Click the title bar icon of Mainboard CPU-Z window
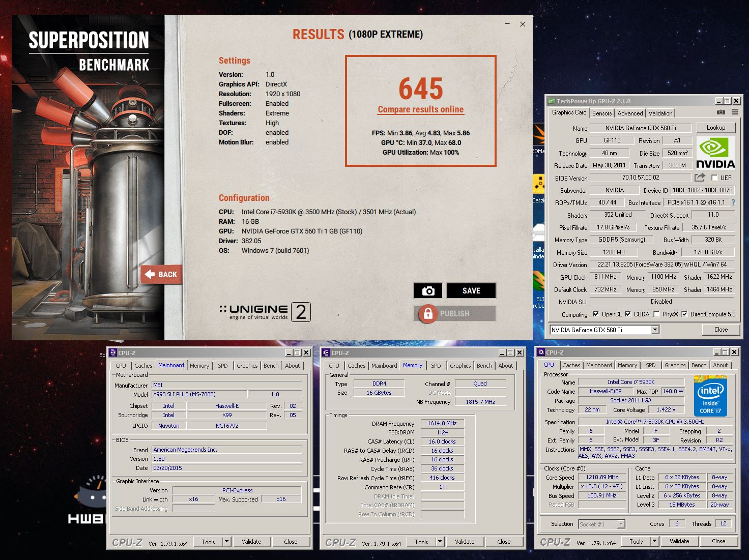 [x=113, y=352]
